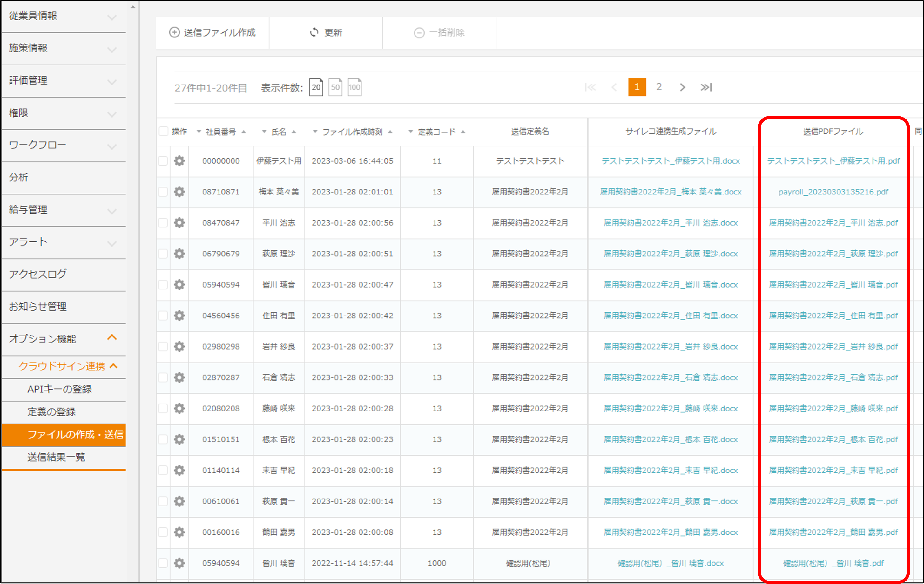
Task: Click the refresh icon labeled 更新
Action: tap(314, 33)
